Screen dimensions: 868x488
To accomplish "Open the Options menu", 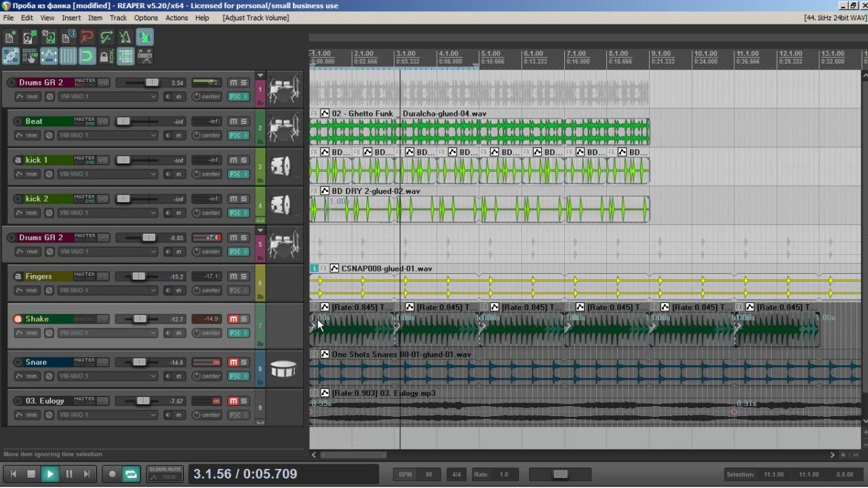I will (x=146, y=18).
